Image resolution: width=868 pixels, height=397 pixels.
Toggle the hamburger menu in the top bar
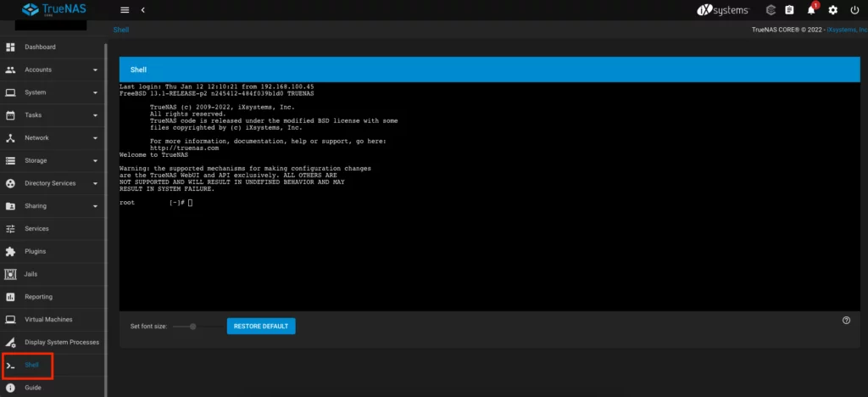point(125,10)
